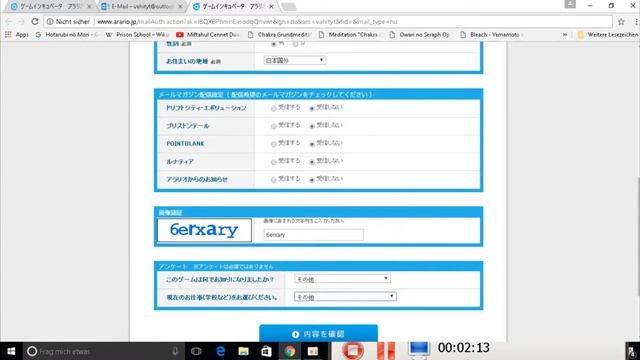Select do-not-subscribe radio in the first magazine row
This screenshot has width=640, height=360.
pyautogui.click(x=312, y=108)
